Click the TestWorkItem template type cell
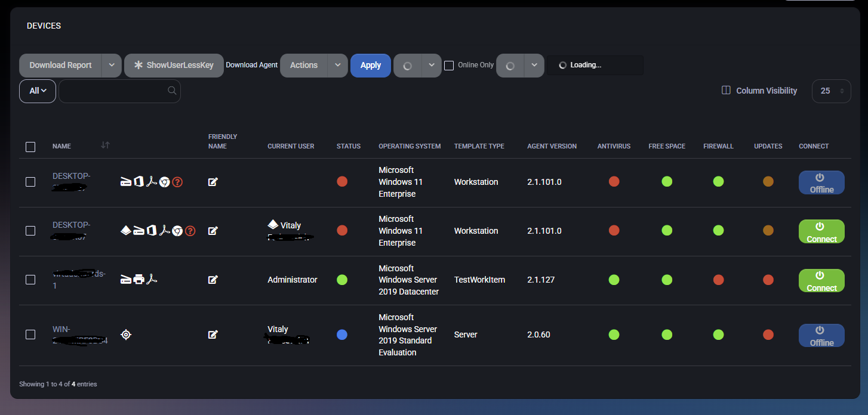The width and height of the screenshot is (868, 415). pos(479,280)
